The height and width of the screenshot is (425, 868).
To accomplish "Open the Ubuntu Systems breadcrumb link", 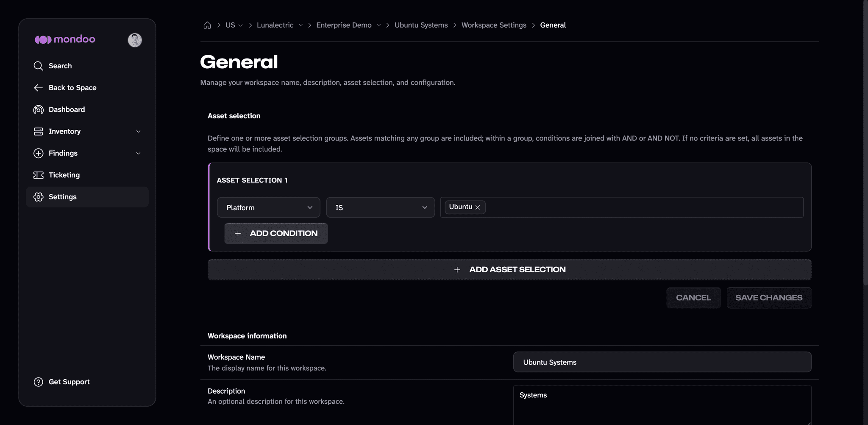I will (421, 25).
